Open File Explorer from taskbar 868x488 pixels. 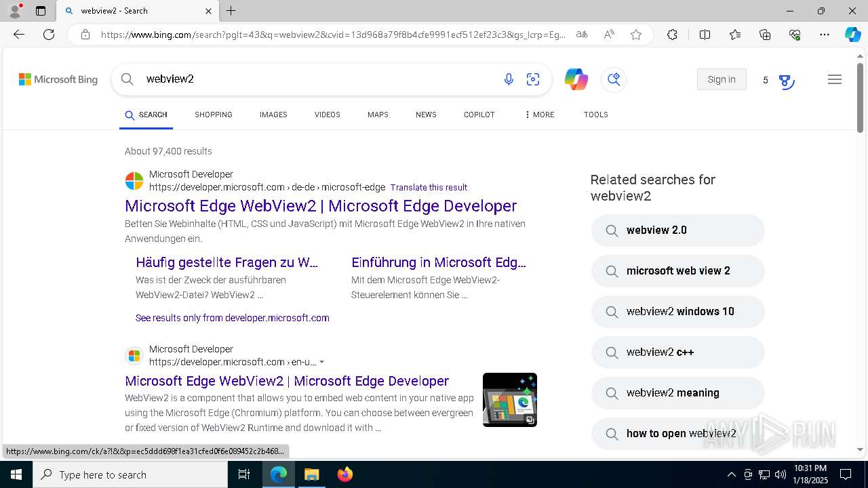click(311, 474)
